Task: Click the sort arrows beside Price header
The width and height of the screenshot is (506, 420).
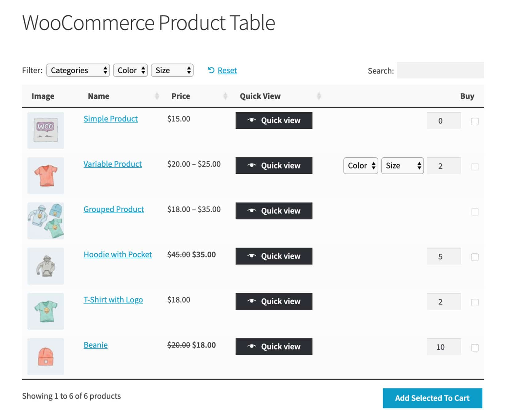Action: [225, 96]
